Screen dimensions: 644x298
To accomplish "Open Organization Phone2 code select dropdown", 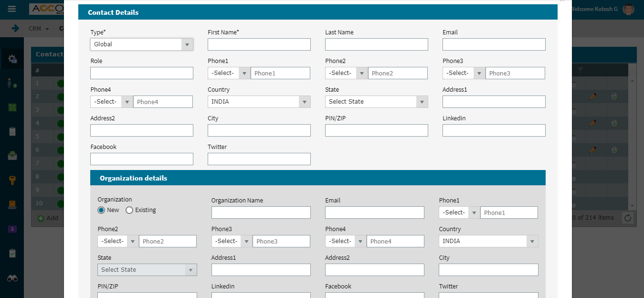I will tap(118, 241).
